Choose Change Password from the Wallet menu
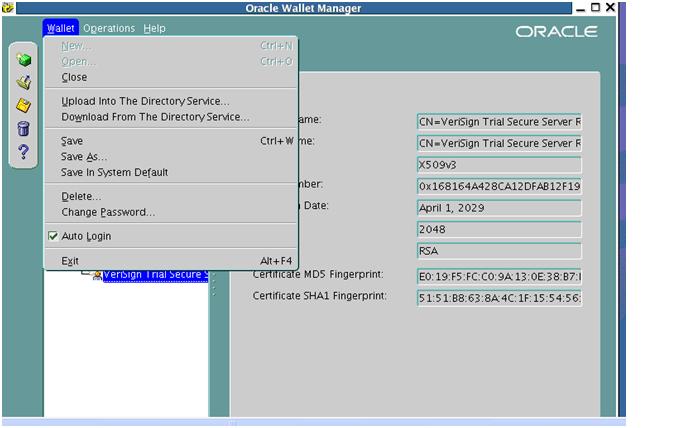Screen dimensions: 684x428 pos(108,212)
